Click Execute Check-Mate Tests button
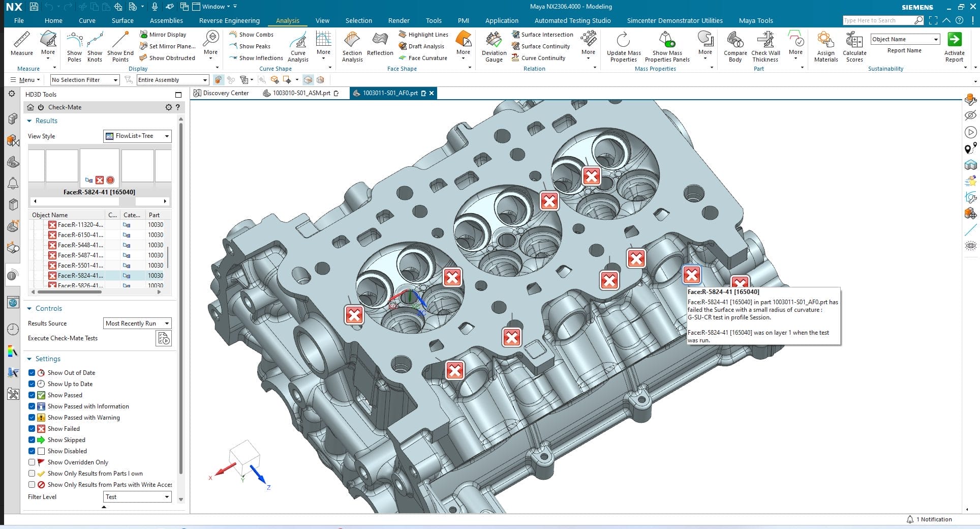The width and height of the screenshot is (980, 529). 164,338
